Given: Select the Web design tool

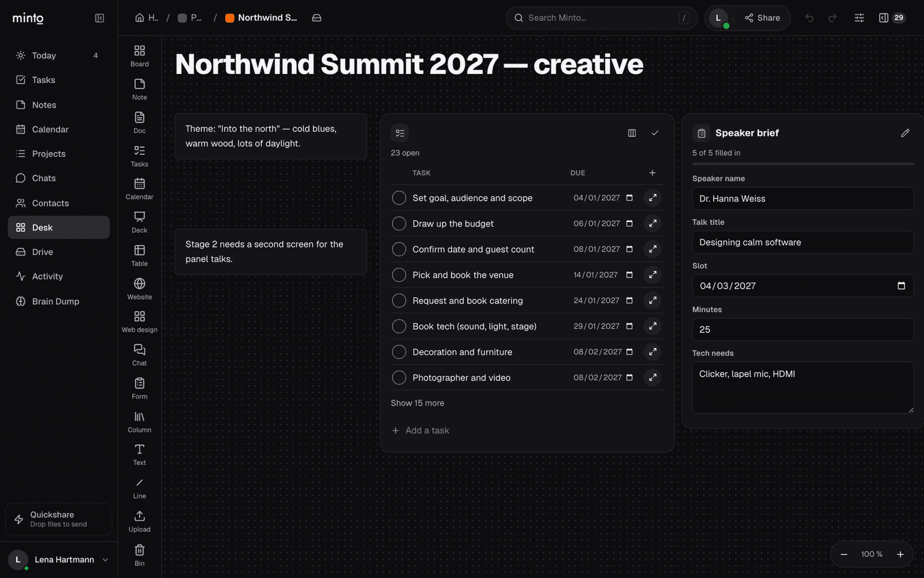Looking at the screenshot, I should (139, 322).
